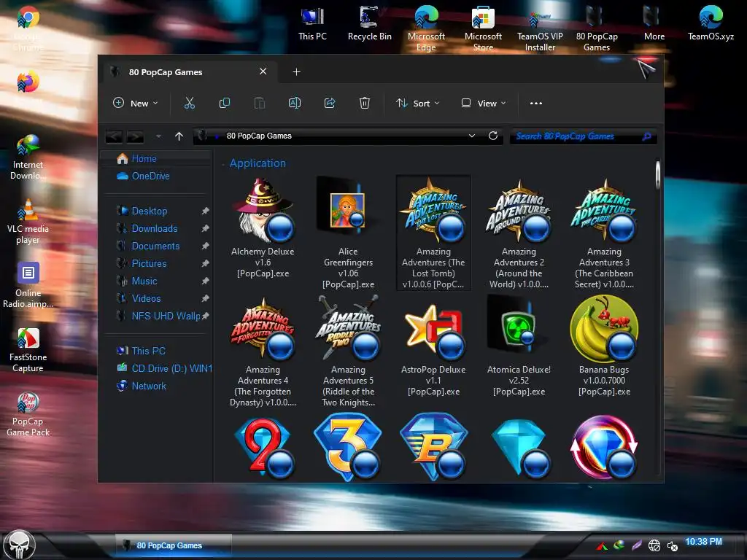
Task: Select Amazing Adventures 3 Caribbean Secret
Action: tap(604, 233)
